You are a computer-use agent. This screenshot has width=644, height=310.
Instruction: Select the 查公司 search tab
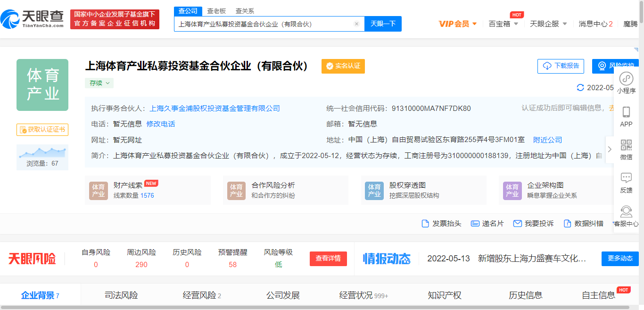pos(188,11)
